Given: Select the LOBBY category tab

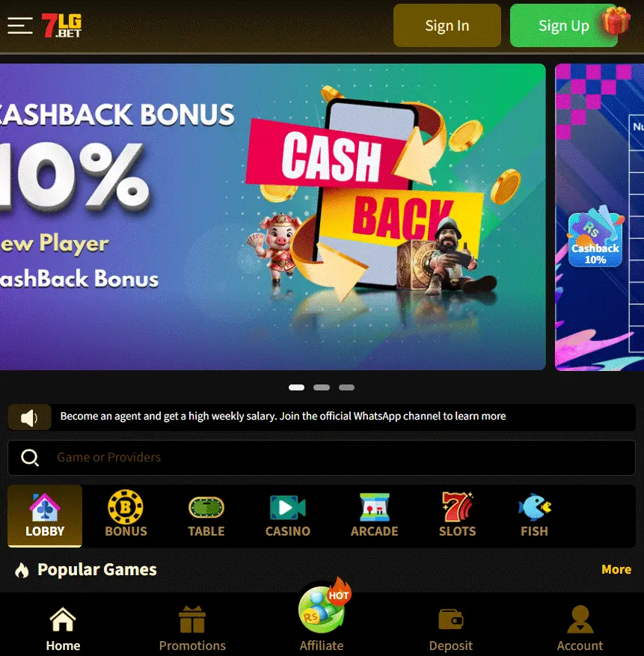Looking at the screenshot, I should click(45, 516).
